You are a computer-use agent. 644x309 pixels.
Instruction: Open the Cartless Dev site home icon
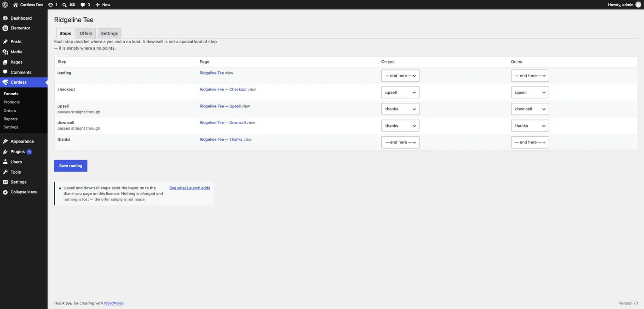[15, 5]
